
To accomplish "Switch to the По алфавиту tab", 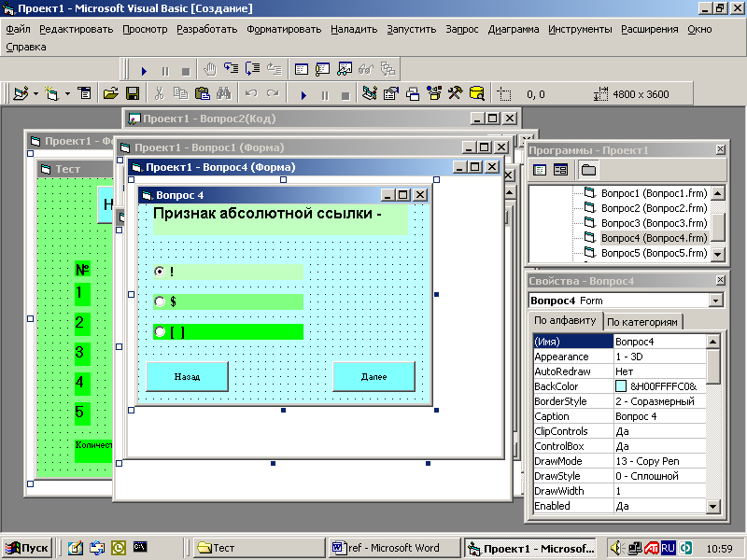I will coord(565,320).
